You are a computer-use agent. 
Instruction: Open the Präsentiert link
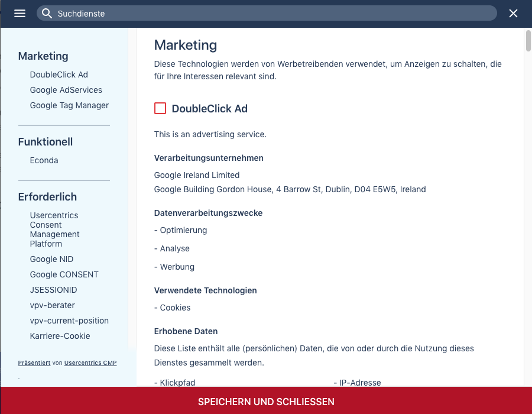click(x=34, y=363)
